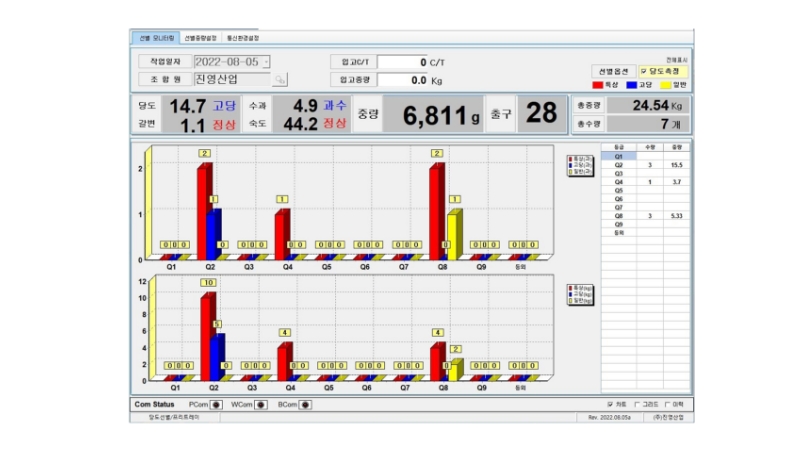Click the Com Status label
The image size is (800, 460).
154,404
